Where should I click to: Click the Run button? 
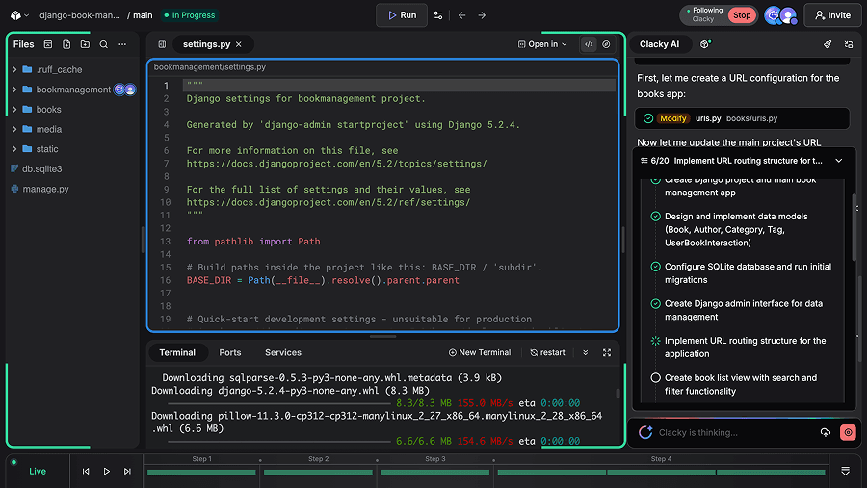(402, 15)
